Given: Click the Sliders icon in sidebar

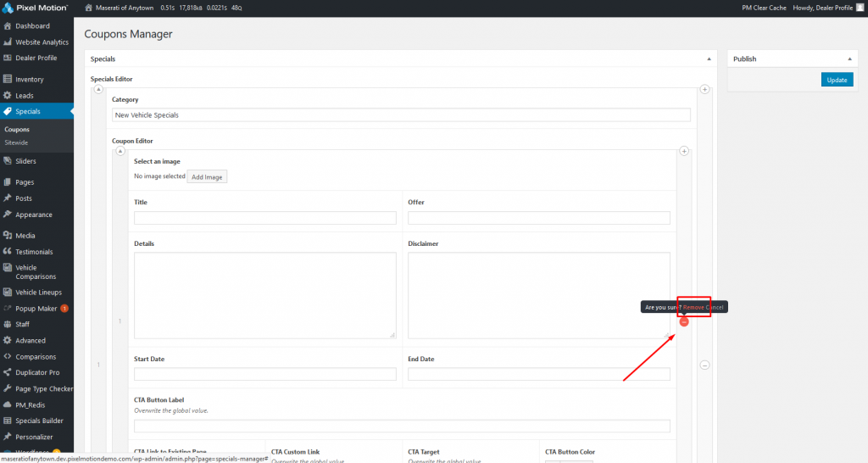Looking at the screenshot, I should [7, 161].
